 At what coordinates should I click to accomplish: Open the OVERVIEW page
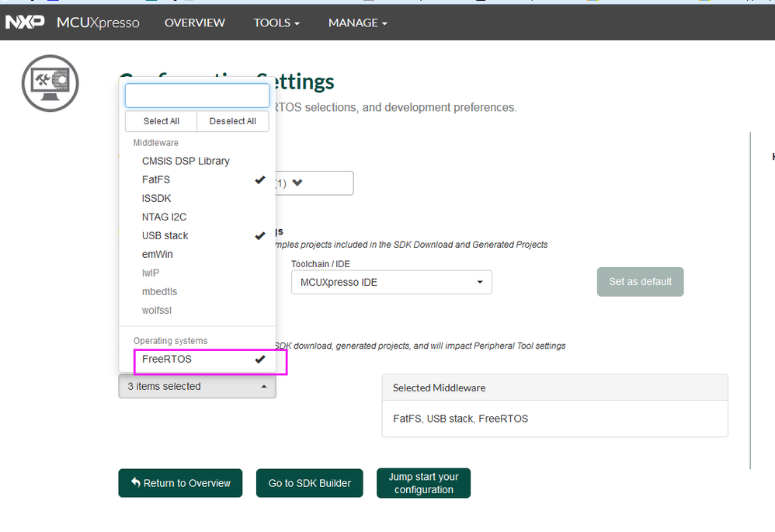(194, 23)
